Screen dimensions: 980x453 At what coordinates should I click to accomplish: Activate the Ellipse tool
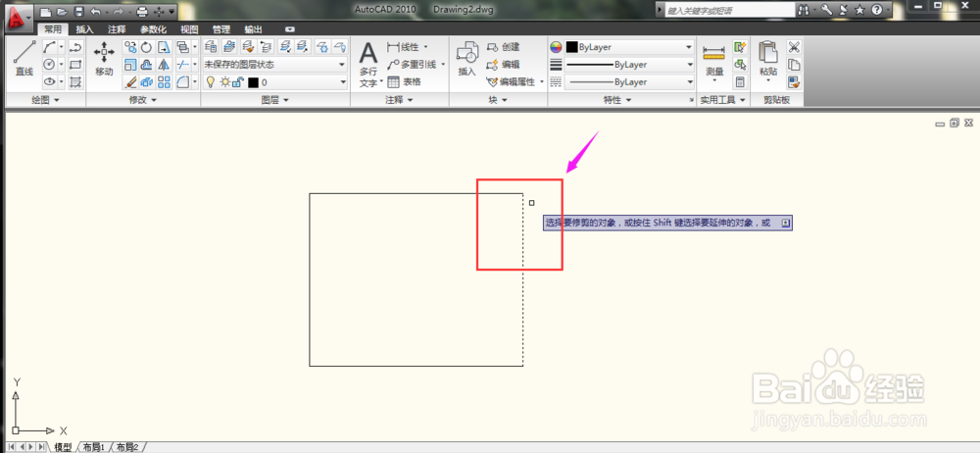click(x=49, y=81)
